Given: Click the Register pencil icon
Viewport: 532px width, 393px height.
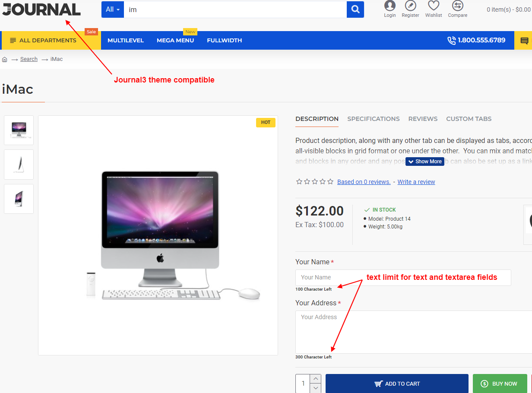Looking at the screenshot, I should [x=410, y=6].
